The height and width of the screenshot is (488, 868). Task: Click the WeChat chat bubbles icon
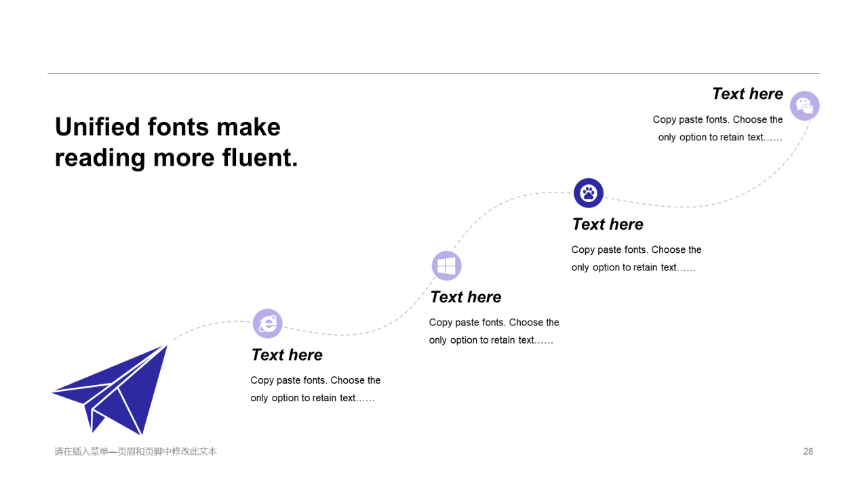click(x=805, y=106)
